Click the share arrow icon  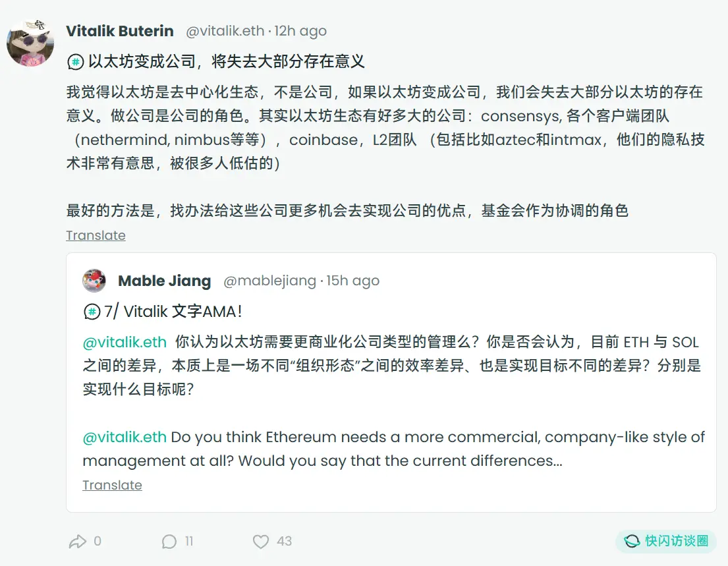pyautogui.click(x=78, y=542)
